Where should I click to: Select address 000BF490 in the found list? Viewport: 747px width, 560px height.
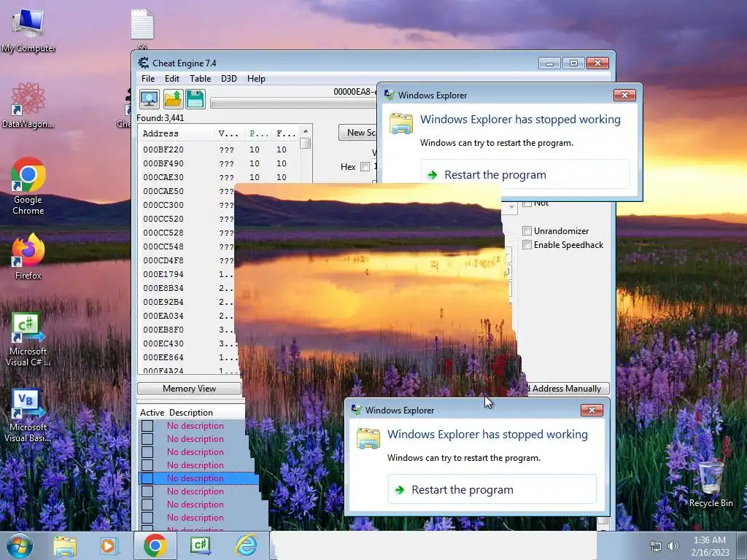[x=163, y=163]
